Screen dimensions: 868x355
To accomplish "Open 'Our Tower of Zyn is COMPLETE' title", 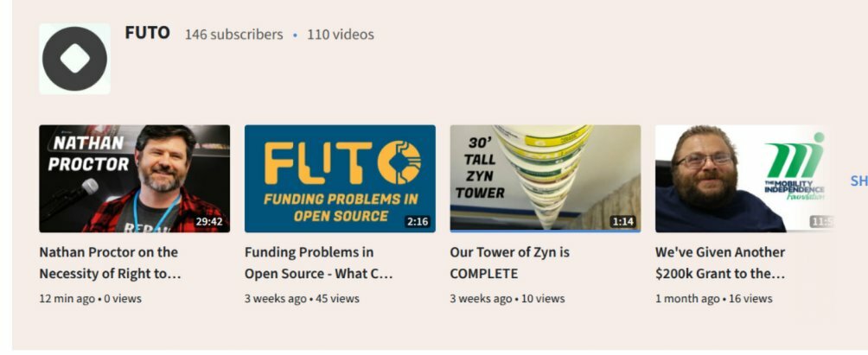I will [x=510, y=263].
